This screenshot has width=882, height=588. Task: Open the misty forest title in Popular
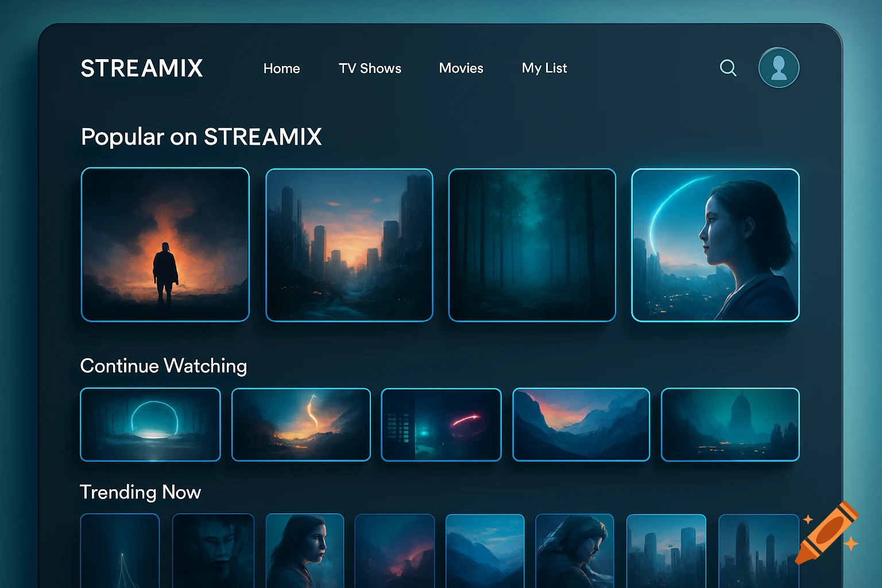(531, 245)
